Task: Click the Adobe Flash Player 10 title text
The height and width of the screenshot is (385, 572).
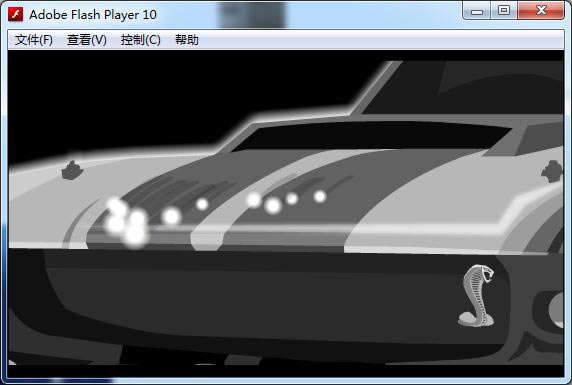Action: [x=93, y=15]
